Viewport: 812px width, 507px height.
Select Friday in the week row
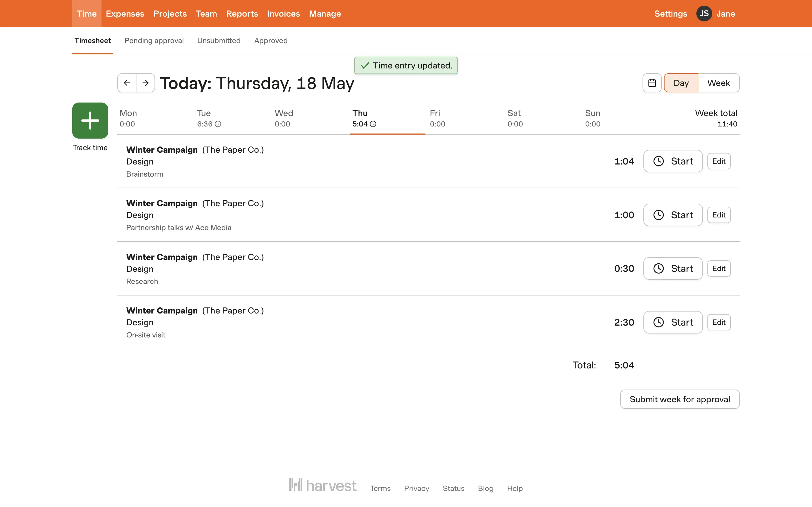(x=437, y=118)
